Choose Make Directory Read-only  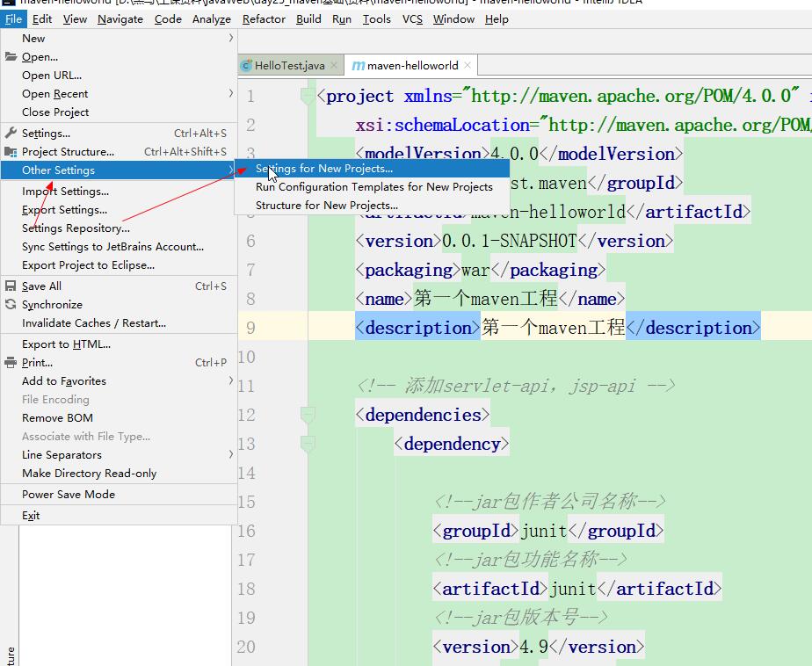(119, 474)
